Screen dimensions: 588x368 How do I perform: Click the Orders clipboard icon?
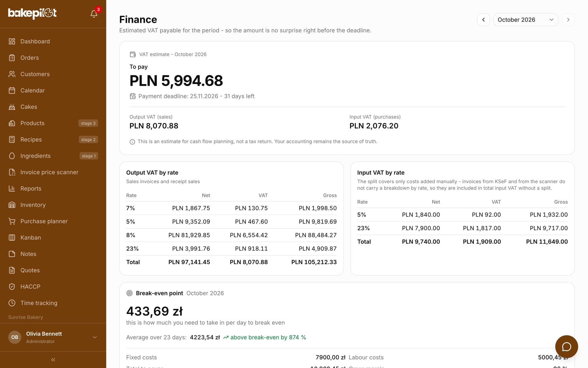(12, 58)
